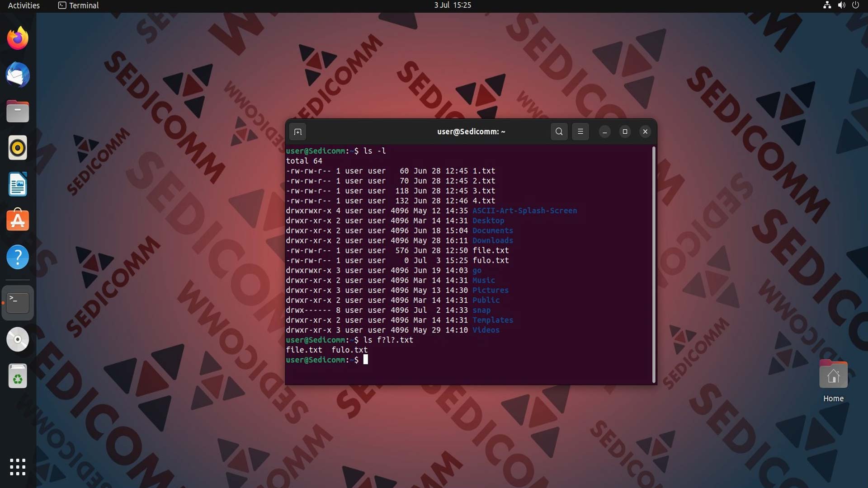Click the Templates directory entry
This screenshot has width=868, height=488.
pyautogui.click(x=493, y=320)
